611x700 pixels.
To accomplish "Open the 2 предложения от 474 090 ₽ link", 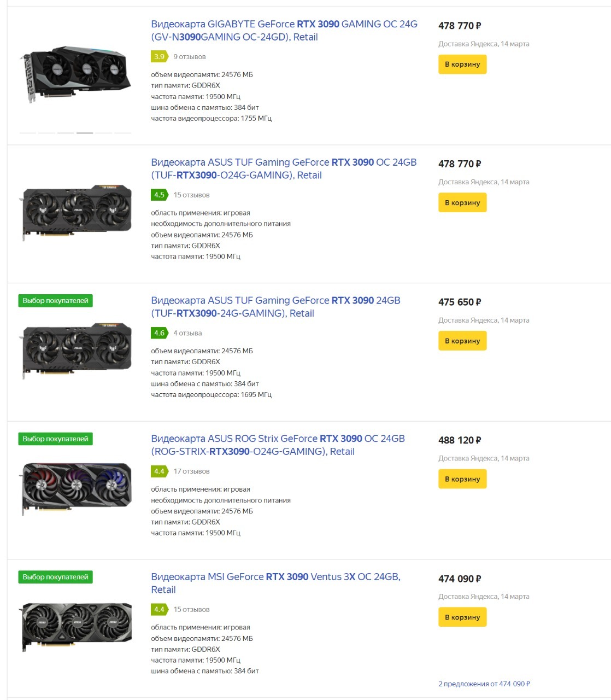I will 484,684.
